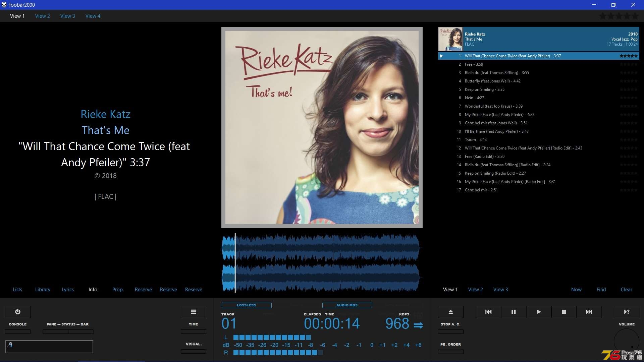Switch to View 2 below the playlist
This screenshot has height=362, width=644.
click(x=476, y=290)
